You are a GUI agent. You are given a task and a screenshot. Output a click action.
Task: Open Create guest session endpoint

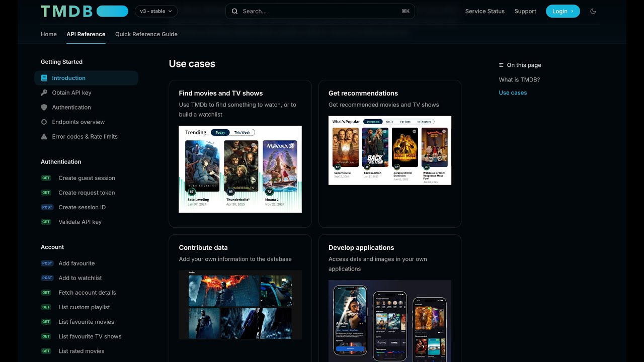click(87, 178)
